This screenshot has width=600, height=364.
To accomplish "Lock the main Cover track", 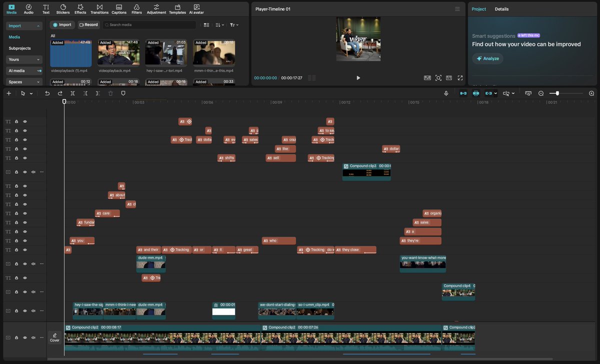I will [16, 338].
